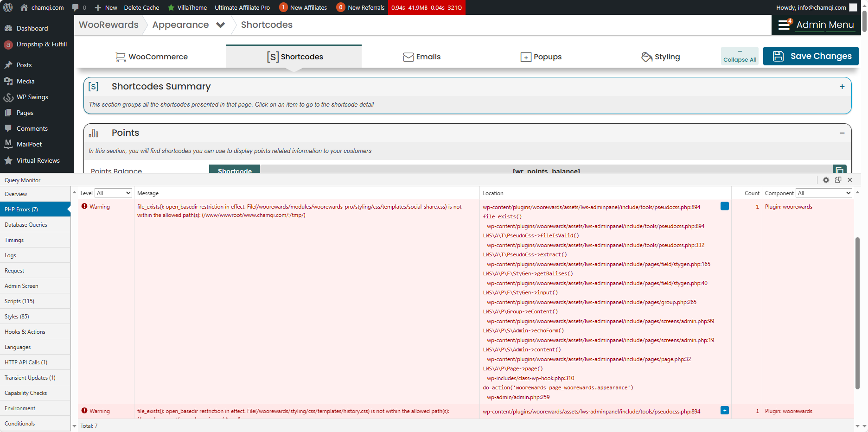Switch to the Shortcodes tab
This screenshot has height=432, width=868.
(294, 57)
